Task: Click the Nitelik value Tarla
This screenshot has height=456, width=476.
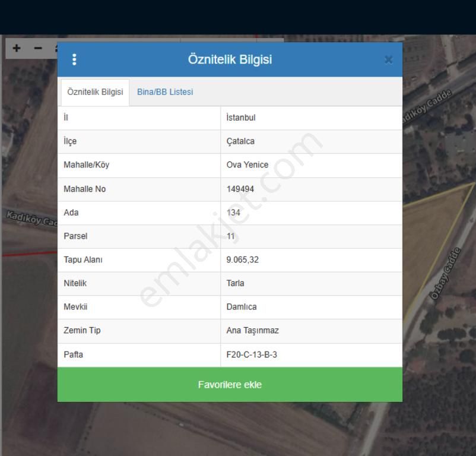Action: click(236, 283)
